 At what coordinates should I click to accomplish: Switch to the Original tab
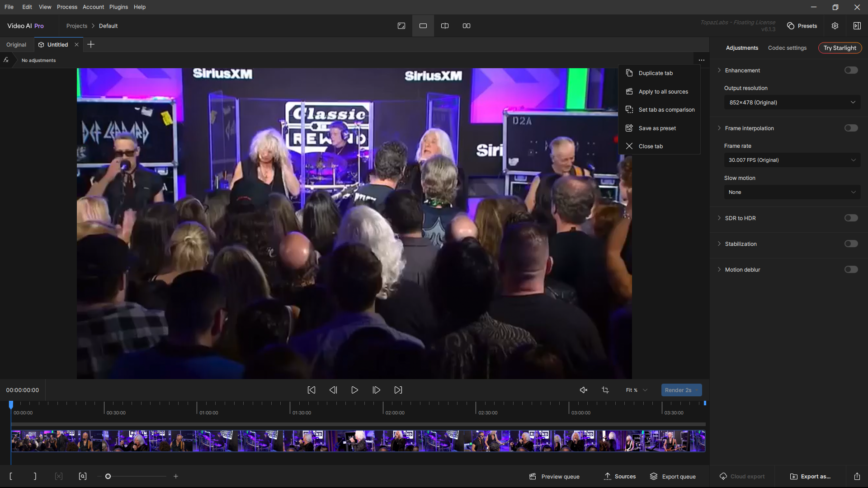[x=16, y=45]
